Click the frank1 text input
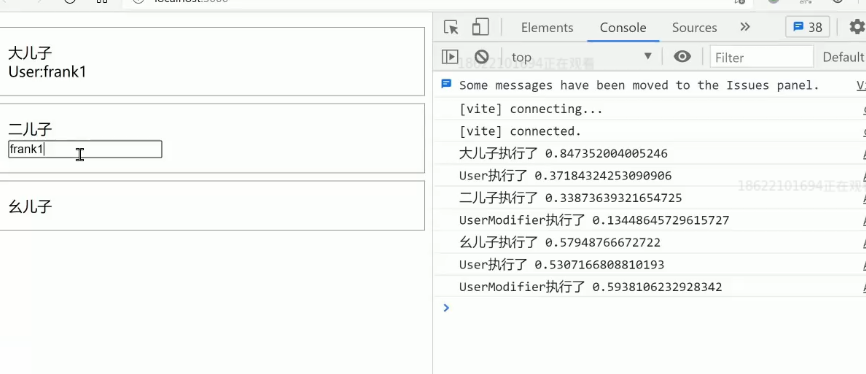 coord(85,149)
